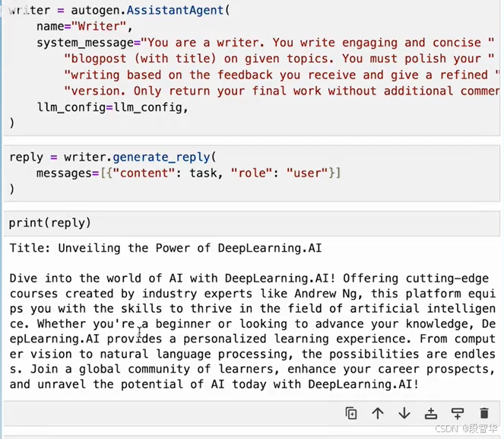
Task: Insert a cell above using toolbar icon
Action: 431,413
